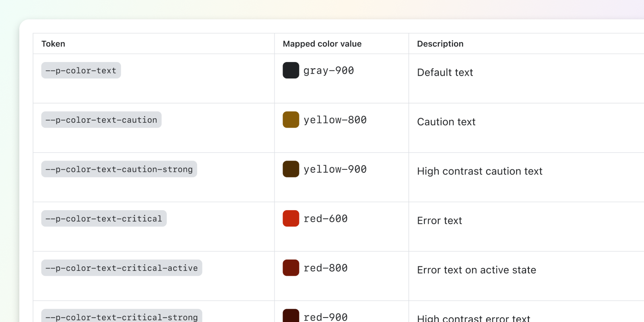Image resolution: width=644 pixels, height=322 pixels.
Task: Click the gray-900 color swatch
Action: coord(291,70)
